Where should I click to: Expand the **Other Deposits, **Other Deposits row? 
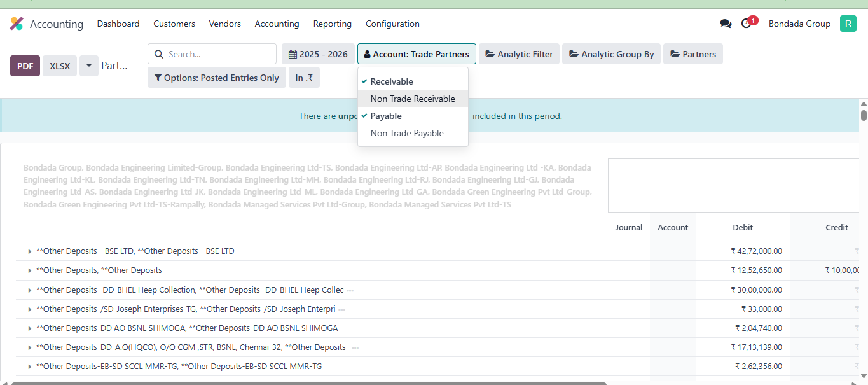coord(30,270)
